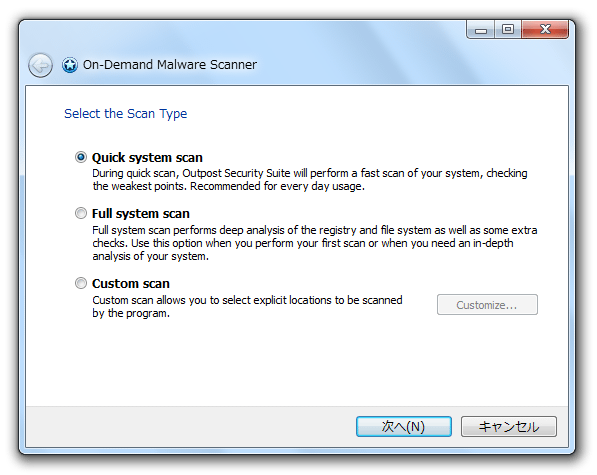Viewport: 597px width, 475px height.
Task: Open the Customize... button
Action: [487, 304]
